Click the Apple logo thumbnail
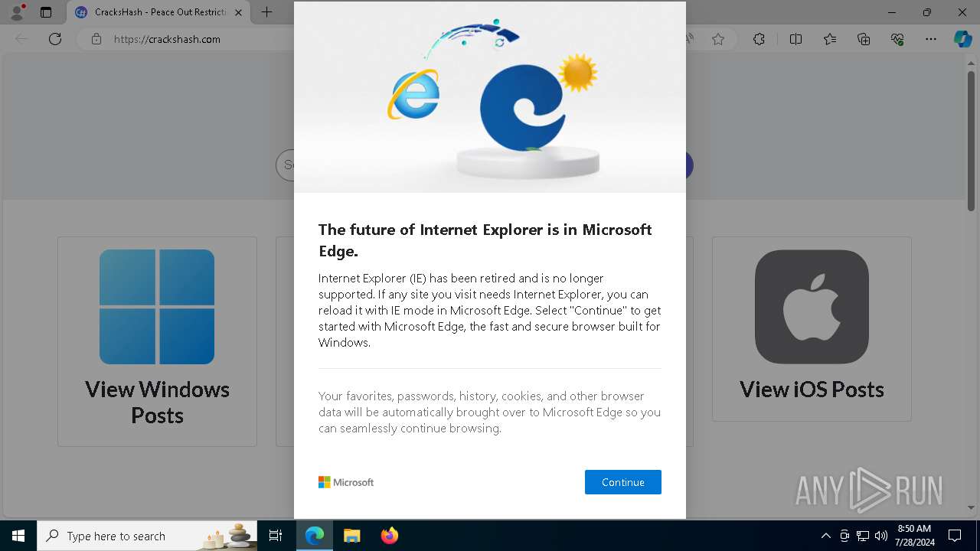 (812, 306)
